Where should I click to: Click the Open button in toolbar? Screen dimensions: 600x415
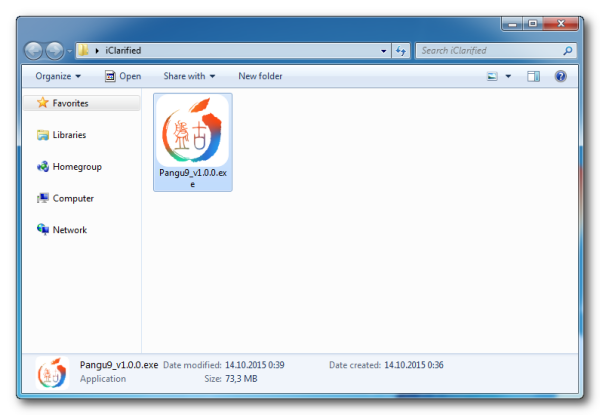point(123,76)
